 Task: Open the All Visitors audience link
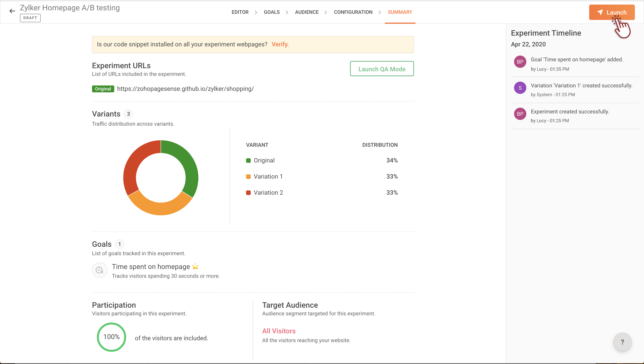tap(279, 331)
